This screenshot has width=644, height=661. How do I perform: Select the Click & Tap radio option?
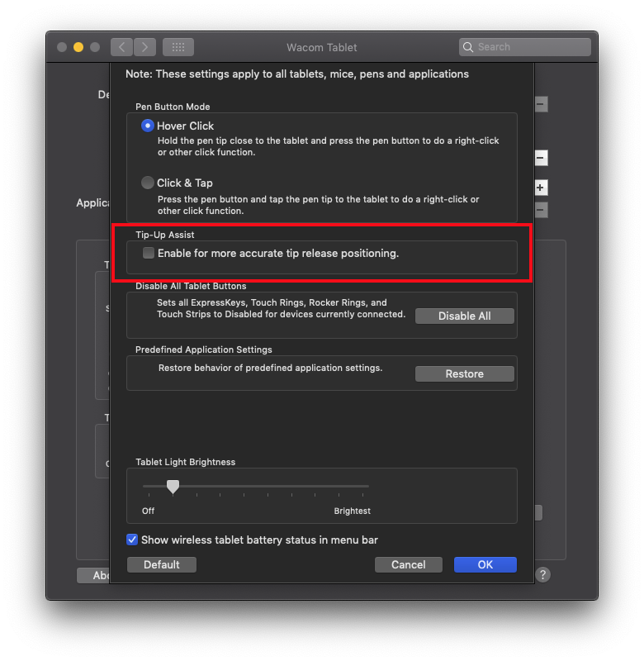(148, 183)
